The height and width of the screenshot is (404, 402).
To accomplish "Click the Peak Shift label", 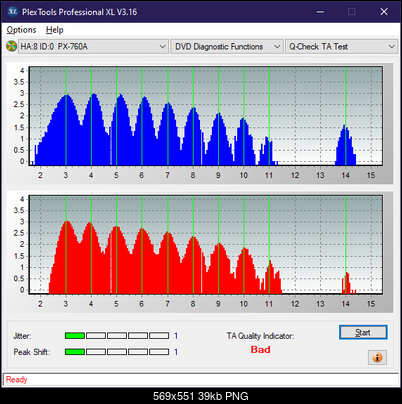I will point(32,352).
